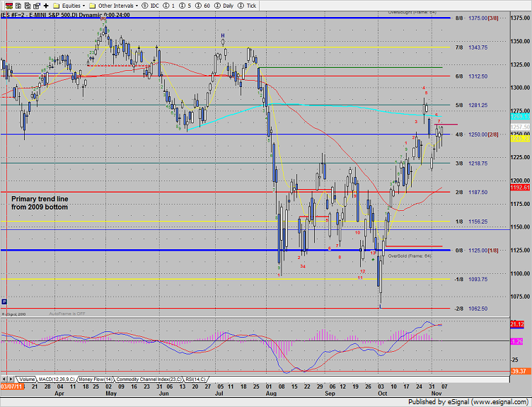Click the second toolbar chart-refresh icon
The image size is (532, 407).
coord(18,6)
